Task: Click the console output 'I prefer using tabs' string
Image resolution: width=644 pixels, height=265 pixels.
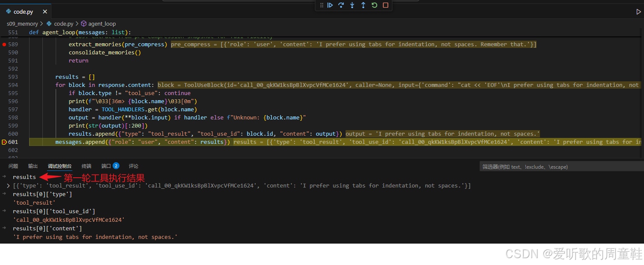Action: coord(95,237)
